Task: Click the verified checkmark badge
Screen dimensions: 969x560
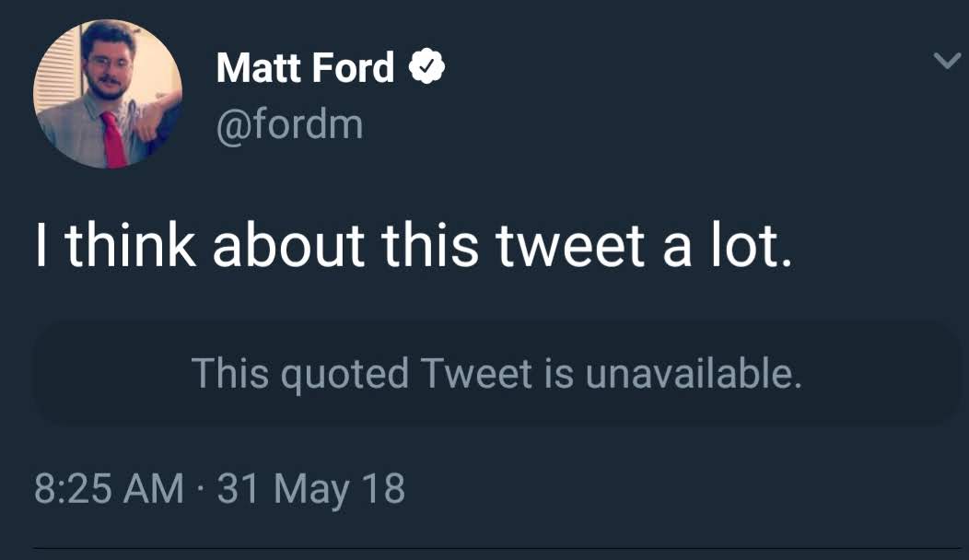Action: pos(427,68)
